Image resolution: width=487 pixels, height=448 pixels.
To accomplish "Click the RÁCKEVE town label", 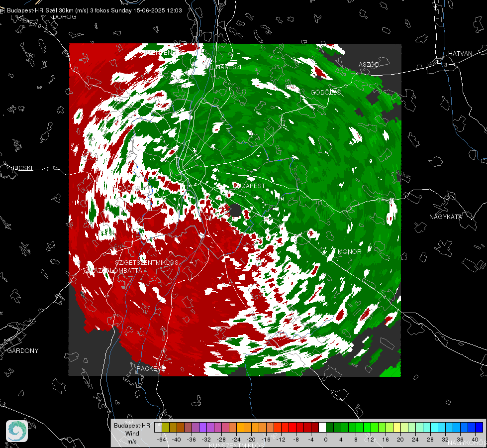I will [151, 368].
